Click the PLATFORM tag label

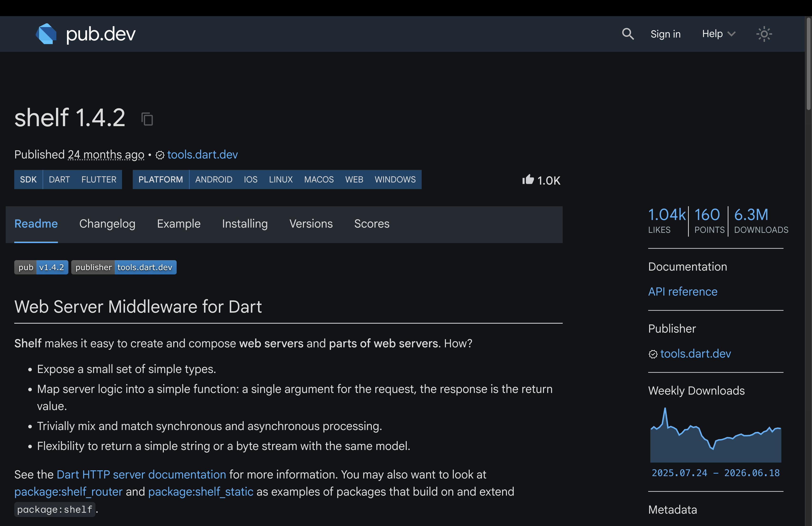click(161, 180)
